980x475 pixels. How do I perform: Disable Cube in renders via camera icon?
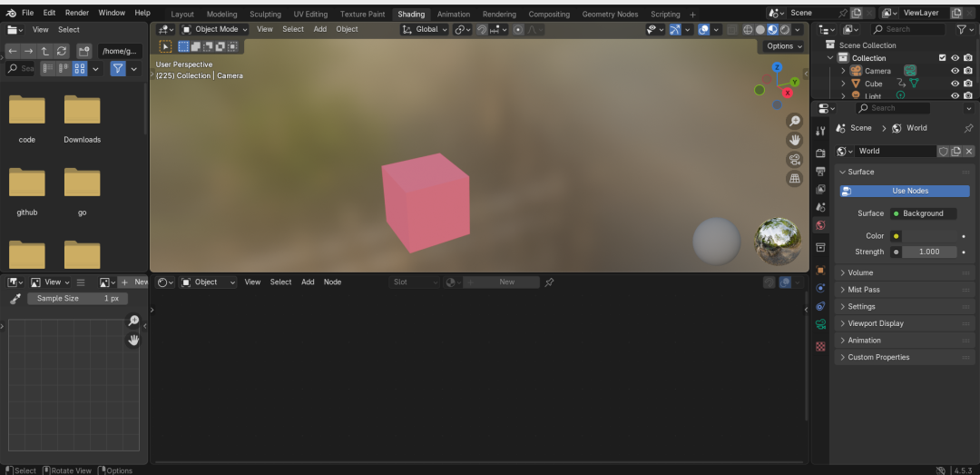tap(968, 84)
